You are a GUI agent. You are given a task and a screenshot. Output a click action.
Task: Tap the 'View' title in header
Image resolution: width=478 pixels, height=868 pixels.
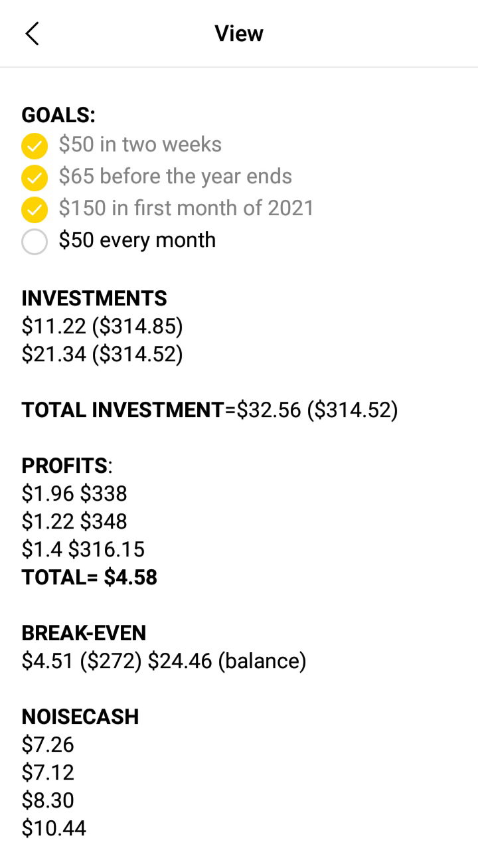click(x=239, y=33)
